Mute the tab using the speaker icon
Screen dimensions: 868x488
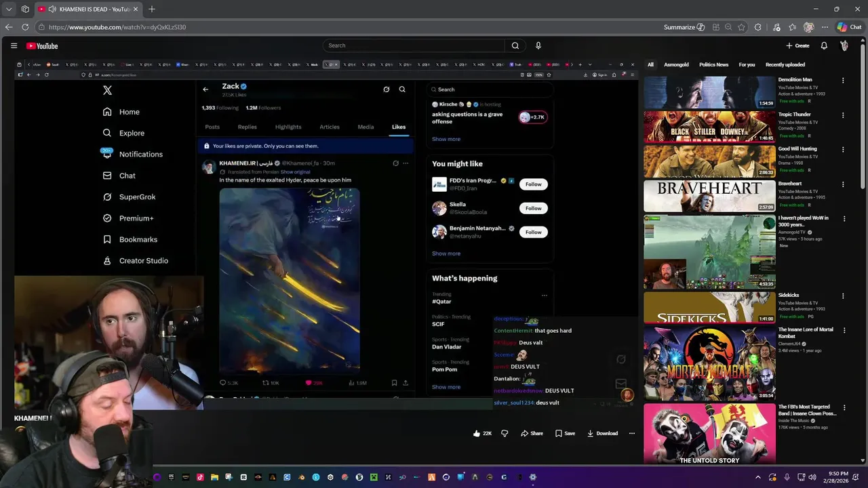52,9
